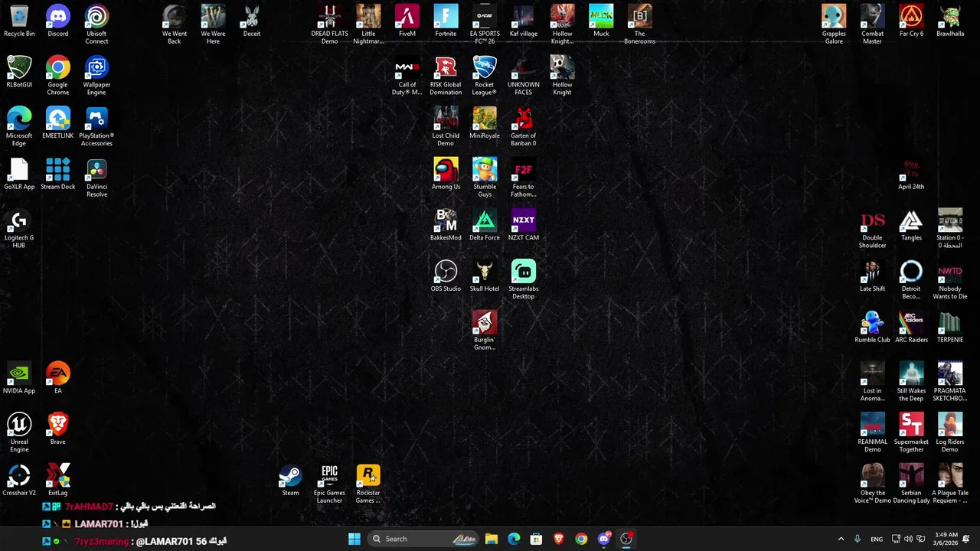Launch OBS Studio from desktop

446,276
